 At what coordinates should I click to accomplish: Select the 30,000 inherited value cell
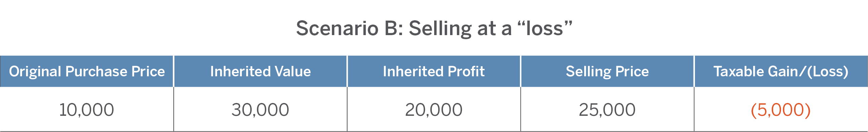coord(260,110)
